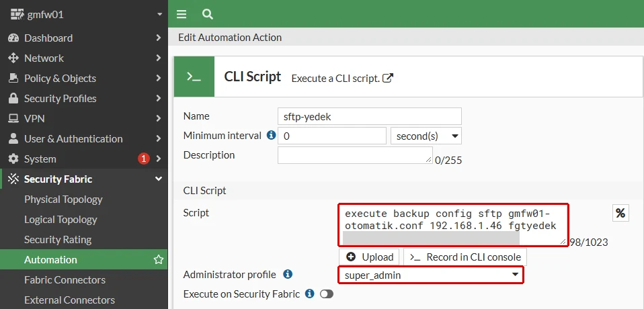Image resolution: width=644 pixels, height=309 pixels.
Task: Click the Administrator profile info icon
Action: point(288,273)
